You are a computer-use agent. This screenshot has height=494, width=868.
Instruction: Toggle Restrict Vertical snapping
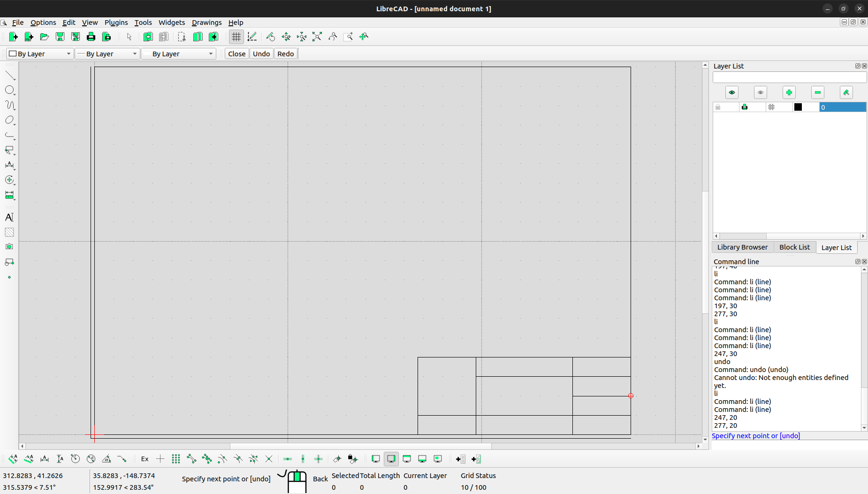point(303,459)
